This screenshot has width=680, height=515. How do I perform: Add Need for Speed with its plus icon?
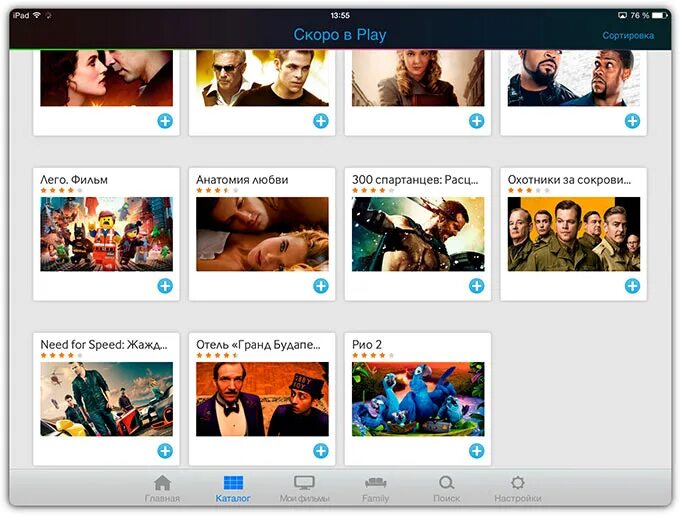coord(165,451)
